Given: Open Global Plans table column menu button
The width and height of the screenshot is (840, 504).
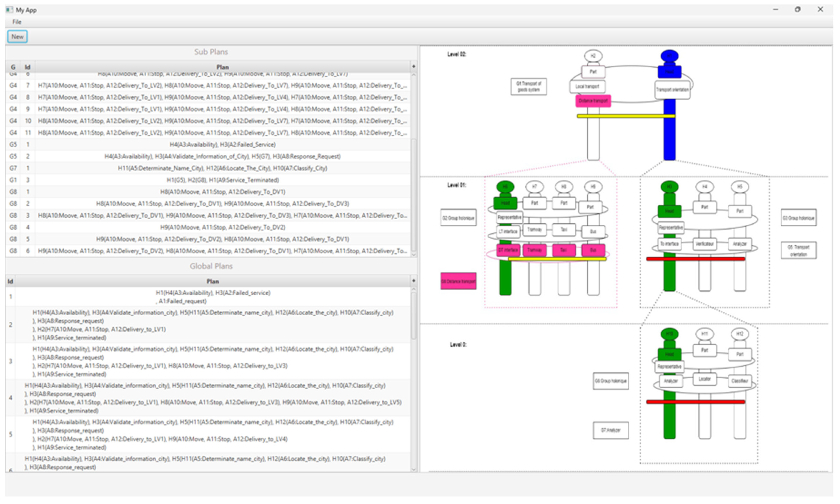Looking at the screenshot, I should click(x=413, y=281).
